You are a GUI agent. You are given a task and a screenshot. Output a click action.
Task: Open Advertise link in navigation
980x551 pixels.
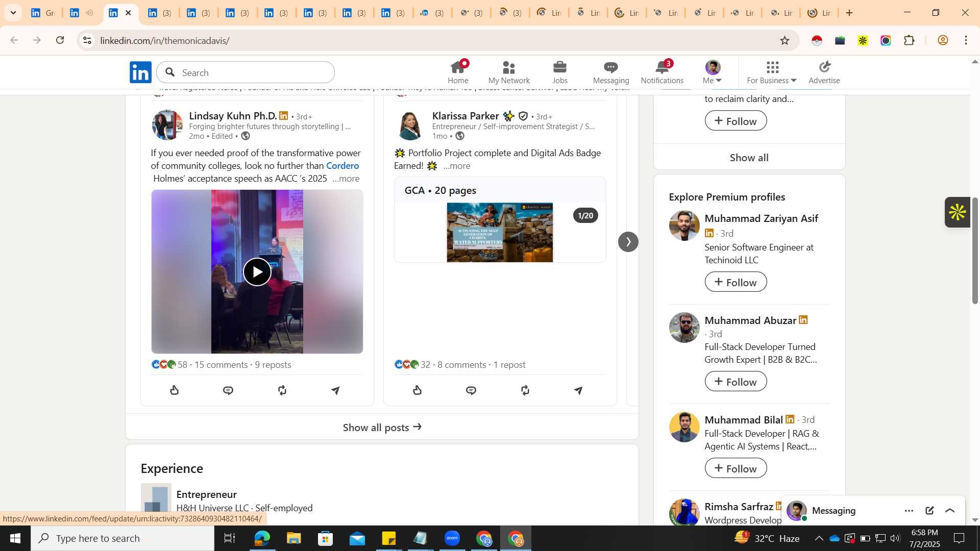[824, 72]
